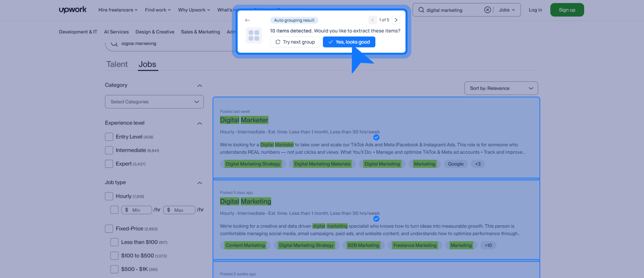The height and width of the screenshot is (278, 644).
Task: Open the Hire freelancers menu
Action: [x=118, y=10]
